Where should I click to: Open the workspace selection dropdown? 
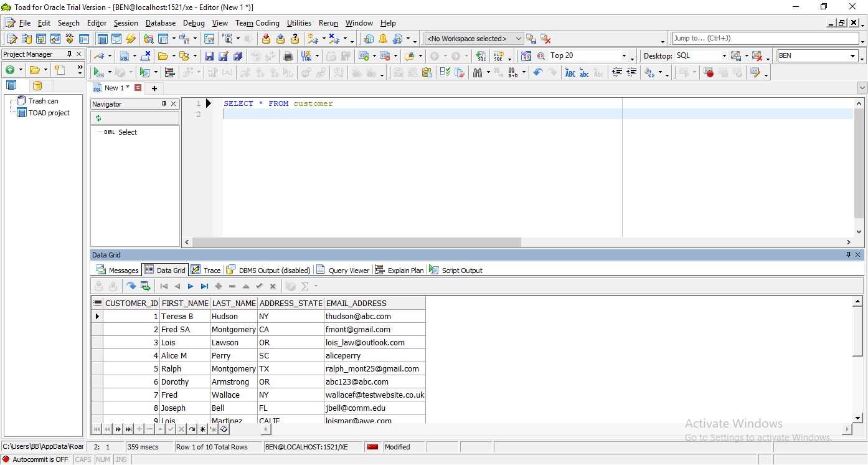(x=518, y=38)
